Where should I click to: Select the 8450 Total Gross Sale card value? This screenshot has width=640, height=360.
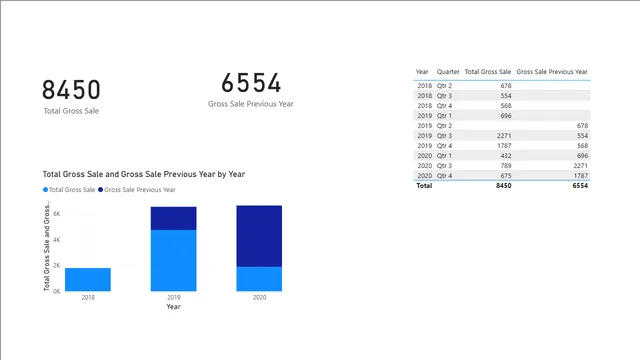(71, 90)
